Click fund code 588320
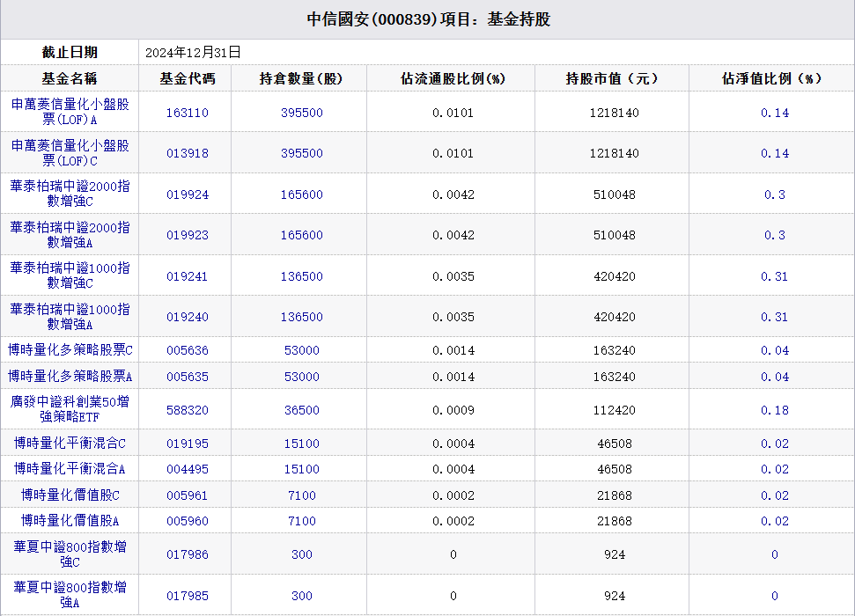855x616 pixels. tap(187, 410)
